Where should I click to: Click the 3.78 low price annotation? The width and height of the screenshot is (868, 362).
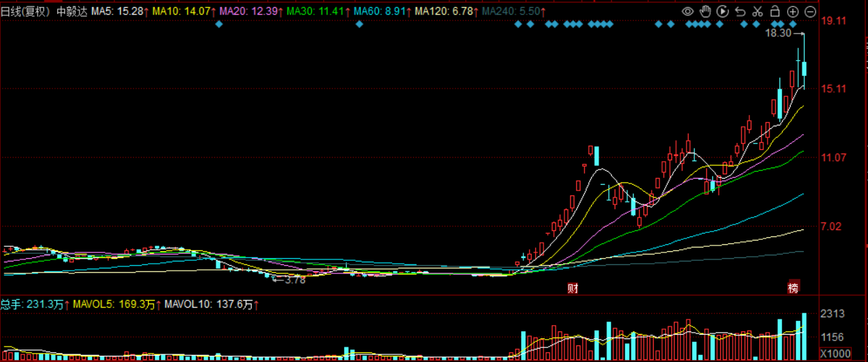[295, 280]
